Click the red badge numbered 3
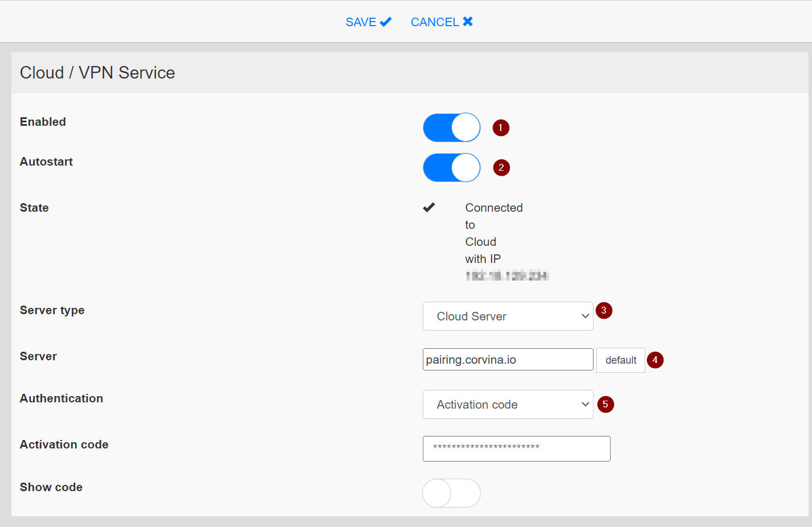 (x=604, y=311)
